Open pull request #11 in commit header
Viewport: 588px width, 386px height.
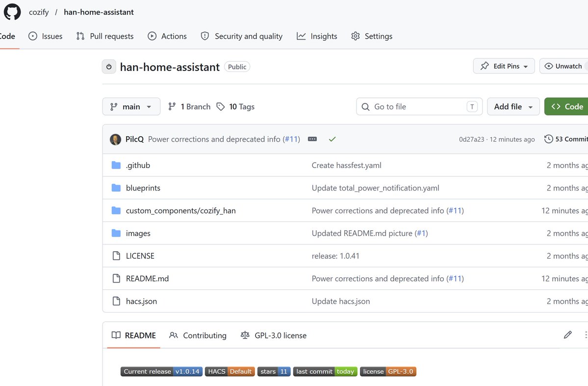click(x=291, y=139)
